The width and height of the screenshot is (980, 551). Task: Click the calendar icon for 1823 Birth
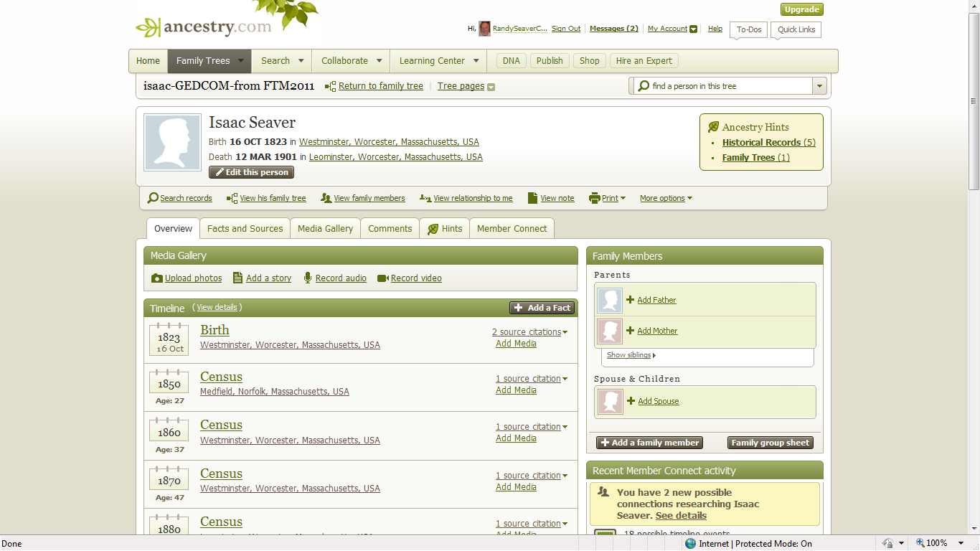point(169,339)
